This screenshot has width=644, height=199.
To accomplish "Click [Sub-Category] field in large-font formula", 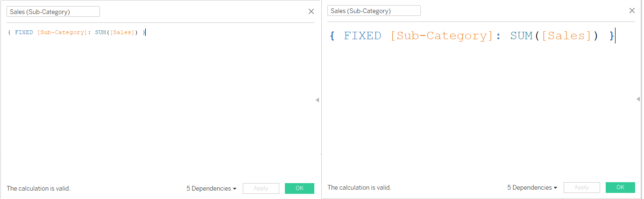I will click(442, 36).
